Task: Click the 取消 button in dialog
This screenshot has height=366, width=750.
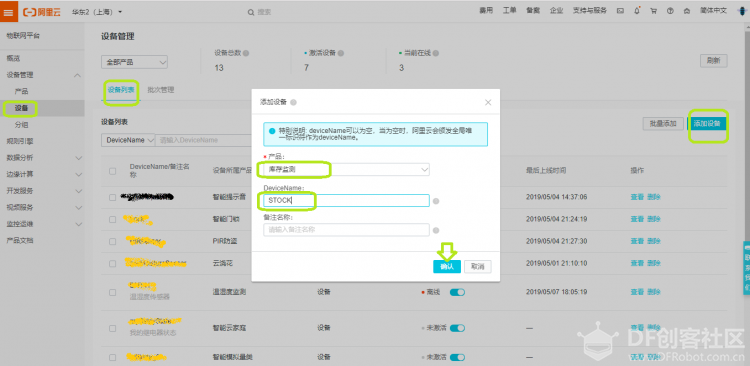Action: [478, 266]
